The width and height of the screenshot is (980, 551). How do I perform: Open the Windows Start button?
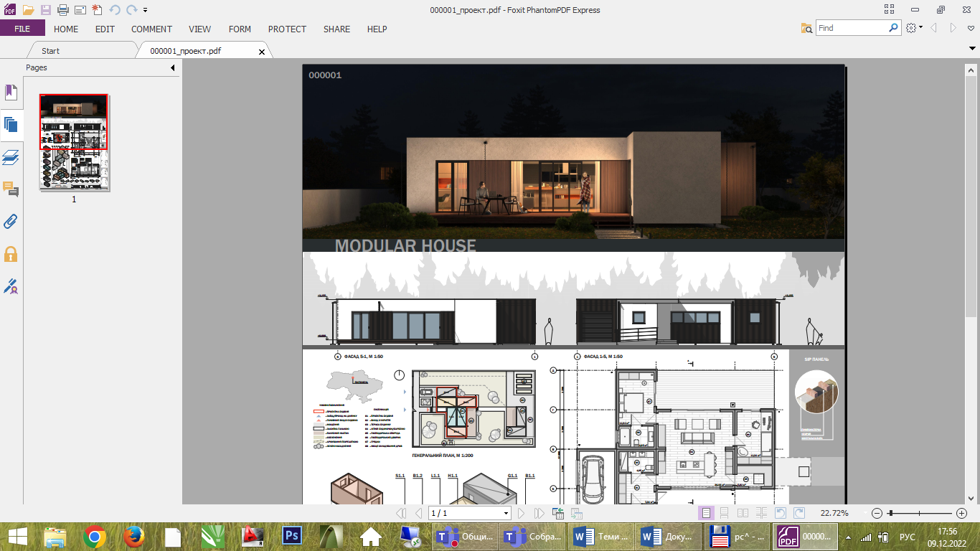17,537
